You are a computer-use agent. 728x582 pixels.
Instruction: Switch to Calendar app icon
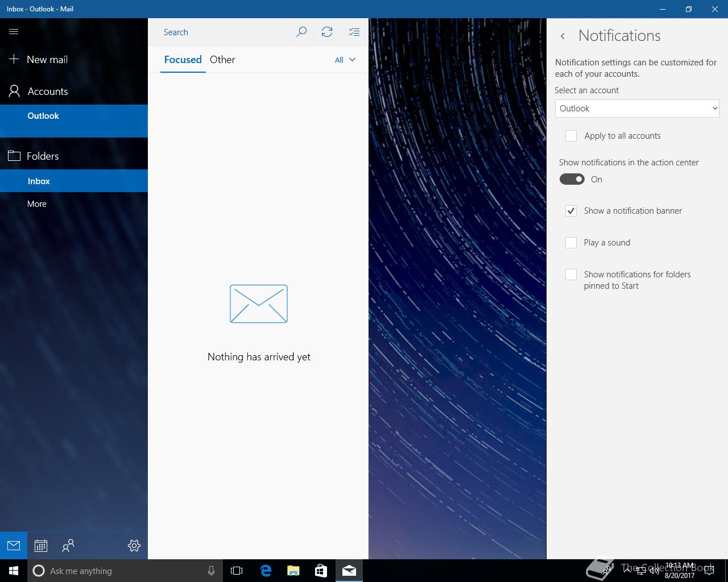pos(41,546)
